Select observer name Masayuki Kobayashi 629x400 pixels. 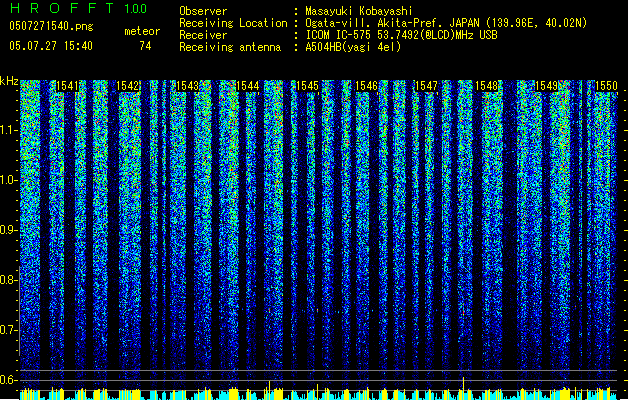tap(359, 11)
